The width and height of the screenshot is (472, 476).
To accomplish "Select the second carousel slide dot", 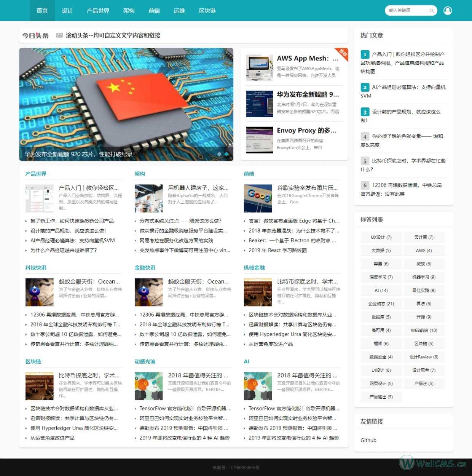I will click(x=226, y=154).
